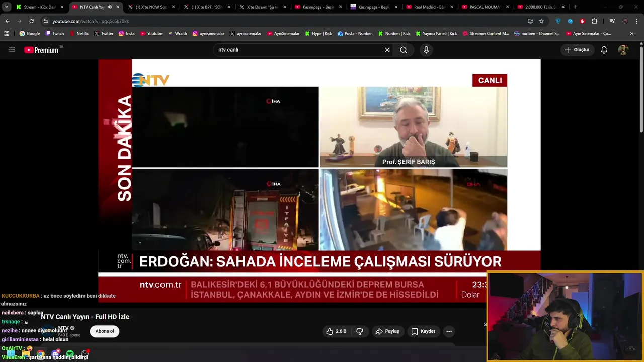Open the YouTube account avatar menu

click(623, 50)
